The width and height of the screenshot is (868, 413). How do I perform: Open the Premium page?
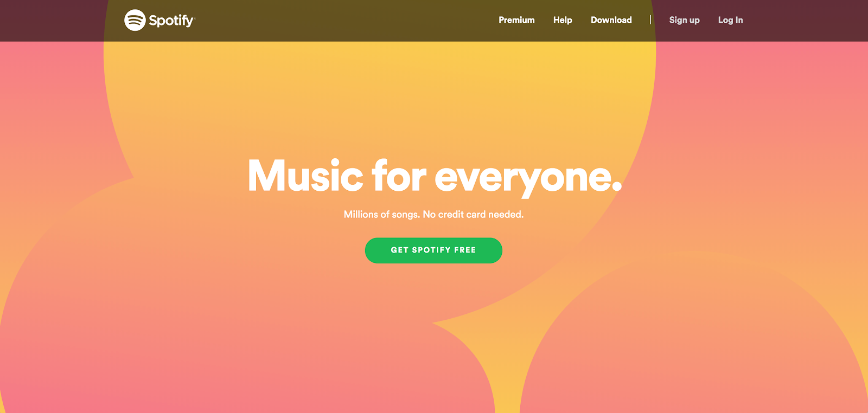516,20
